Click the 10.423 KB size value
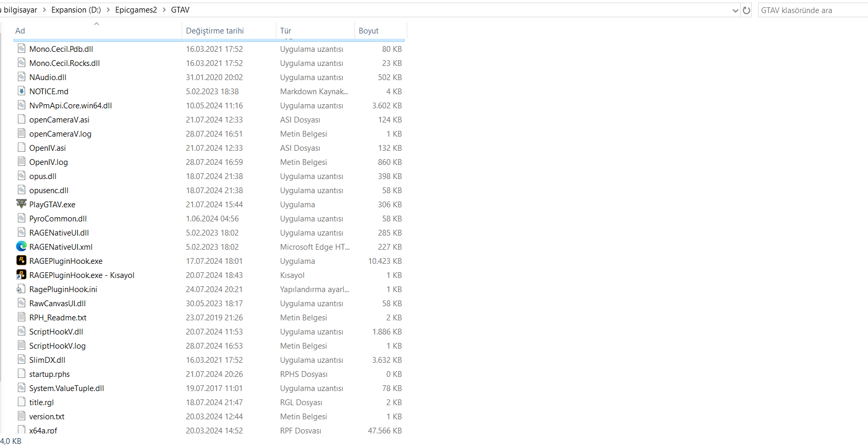Screen dimensions: 868x446 coord(385,261)
